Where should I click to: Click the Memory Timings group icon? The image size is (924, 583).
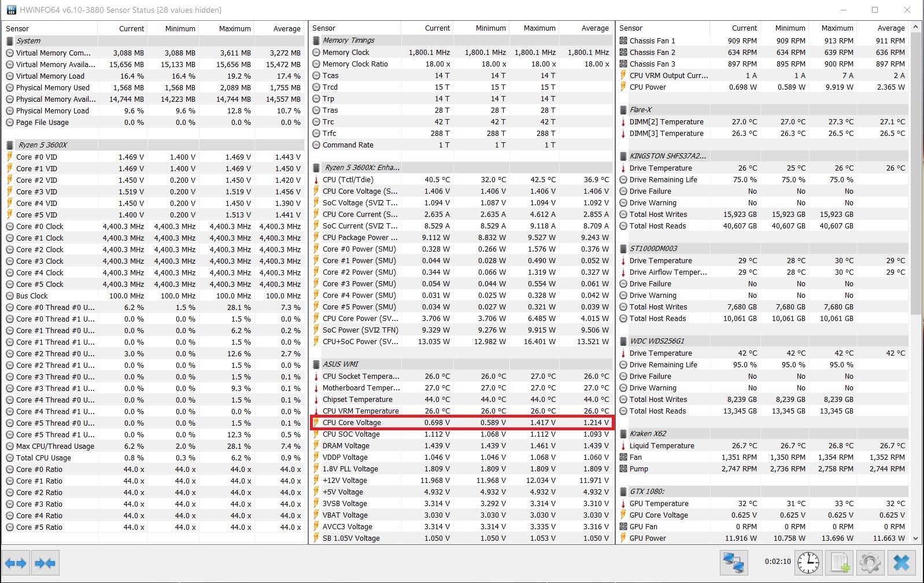click(x=316, y=40)
